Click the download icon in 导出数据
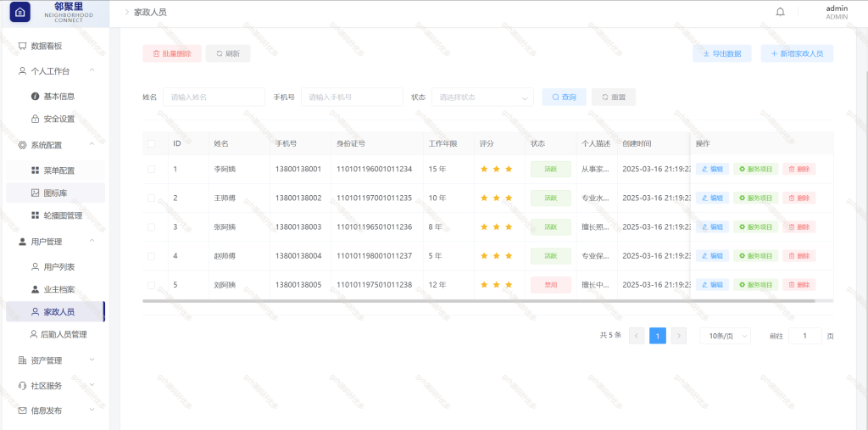This screenshot has width=868, height=430. click(x=706, y=53)
